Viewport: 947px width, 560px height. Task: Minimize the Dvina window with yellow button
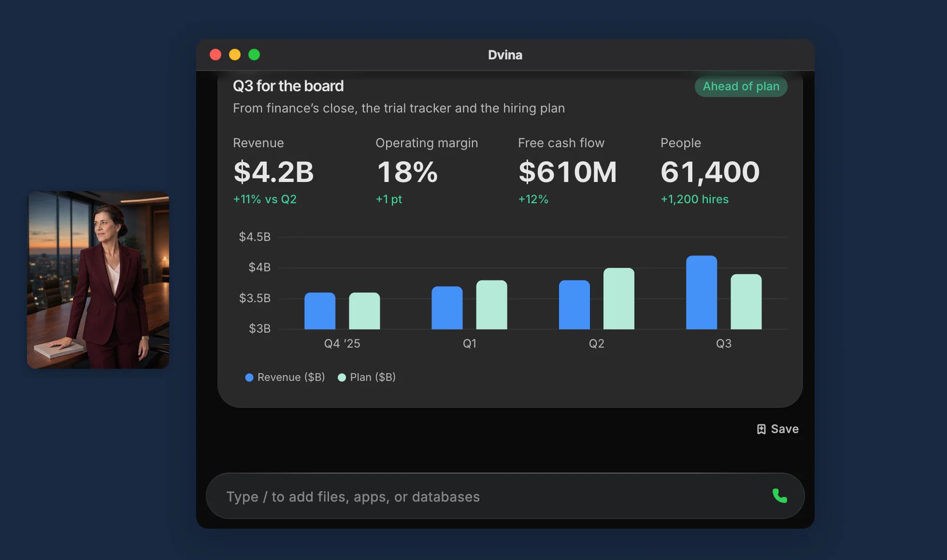[235, 55]
